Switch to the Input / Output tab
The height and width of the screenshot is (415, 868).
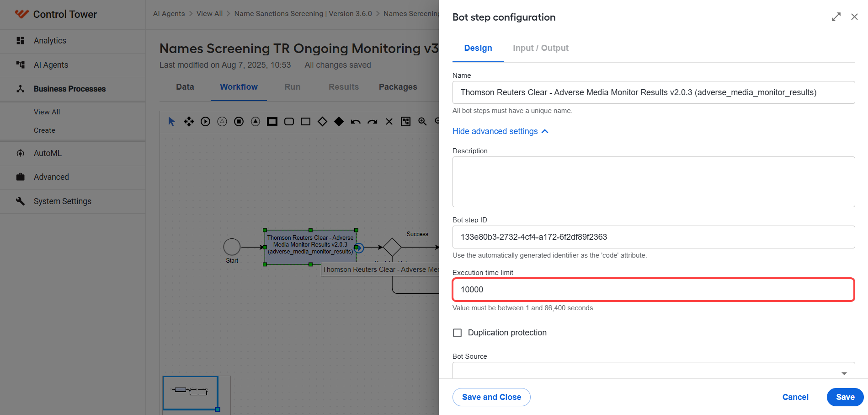click(541, 48)
